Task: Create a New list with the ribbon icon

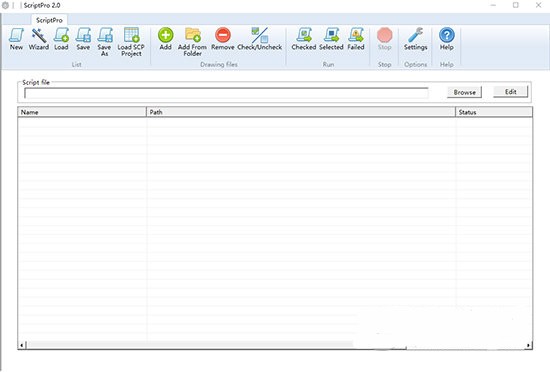Action: pos(16,39)
